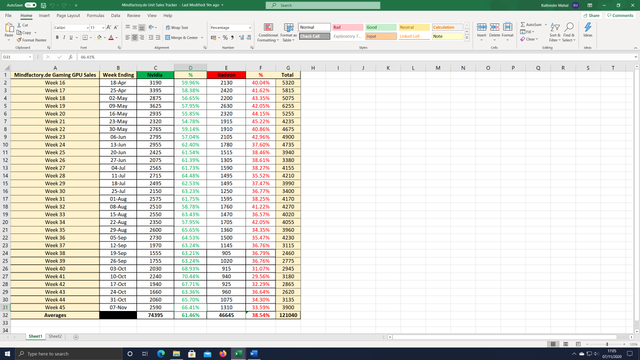Select Page Layout view in status bar

[x=566, y=344]
